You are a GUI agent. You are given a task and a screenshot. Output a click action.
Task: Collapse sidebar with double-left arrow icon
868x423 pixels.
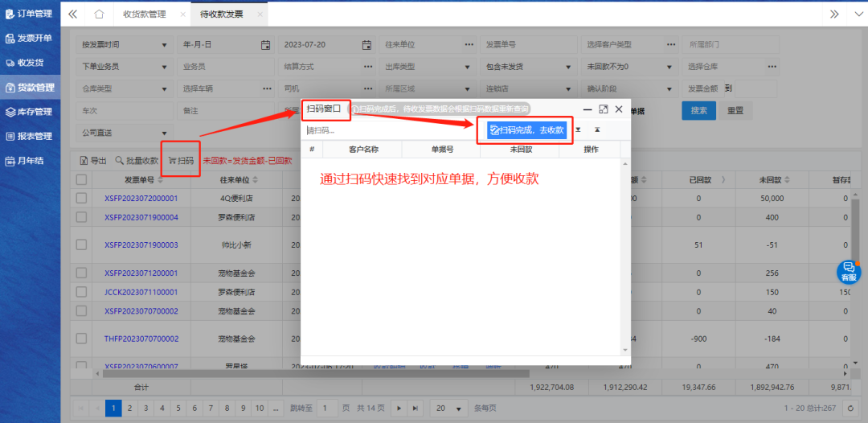click(x=73, y=14)
